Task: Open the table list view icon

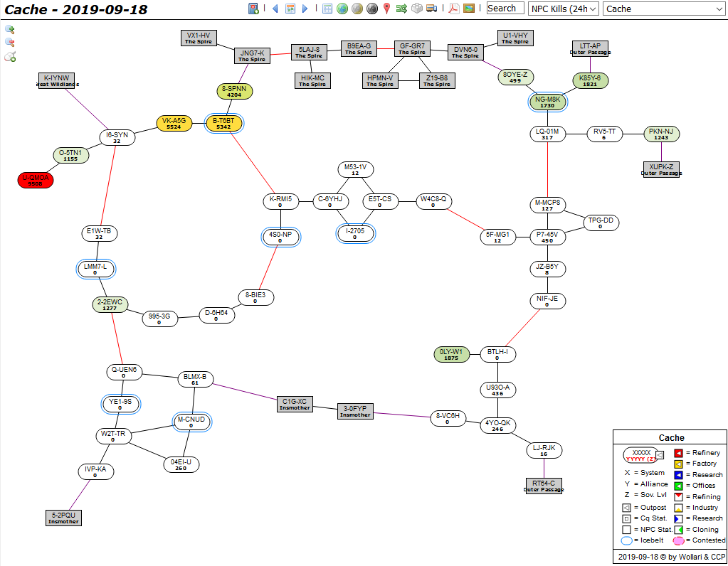Action: (x=327, y=9)
